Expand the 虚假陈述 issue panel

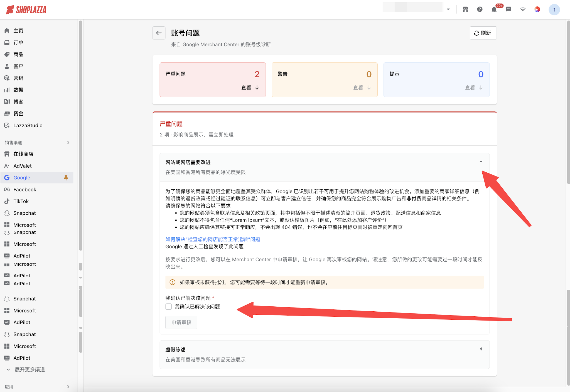(x=481, y=349)
